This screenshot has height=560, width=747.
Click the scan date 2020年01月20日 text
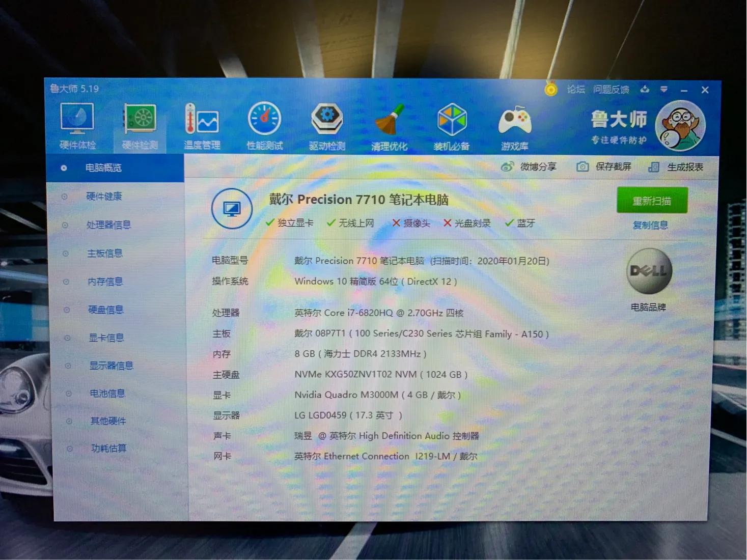[513, 261]
